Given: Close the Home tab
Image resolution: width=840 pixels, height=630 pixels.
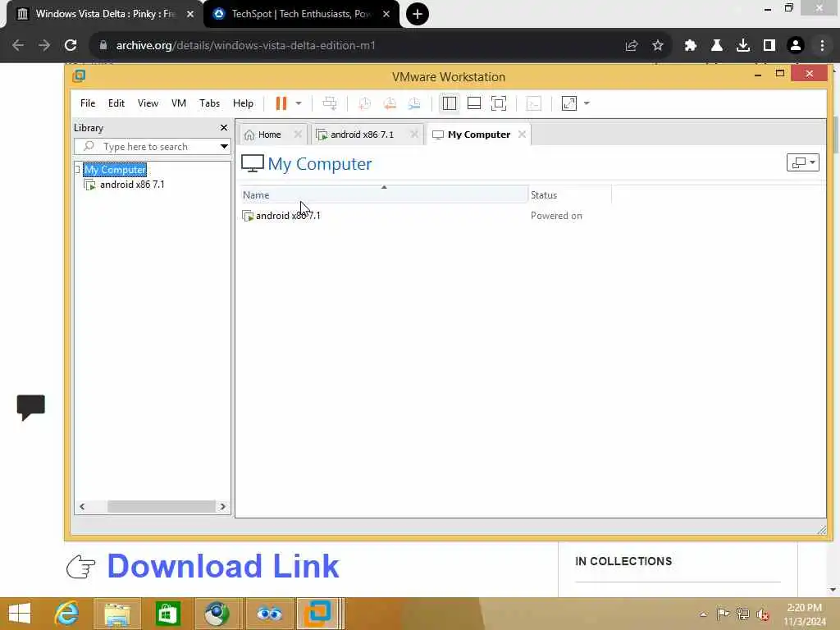Looking at the screenshot, I should (298, 135).
